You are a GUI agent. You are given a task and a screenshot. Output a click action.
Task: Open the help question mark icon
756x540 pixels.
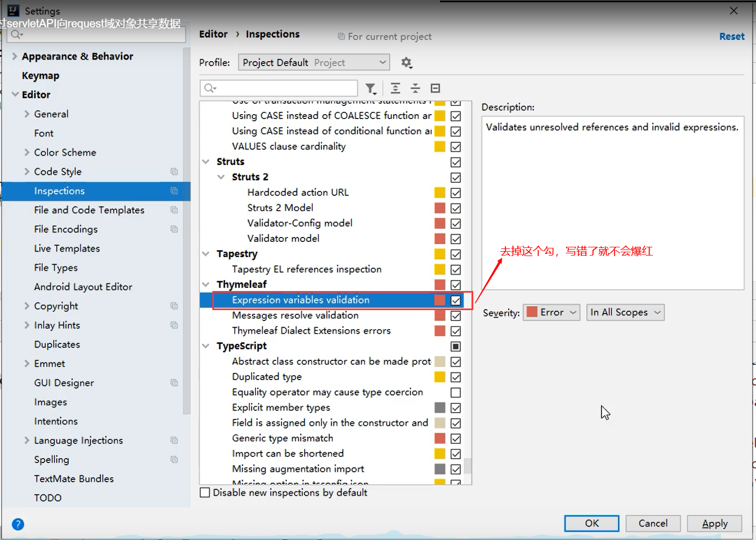click(18, 524)
